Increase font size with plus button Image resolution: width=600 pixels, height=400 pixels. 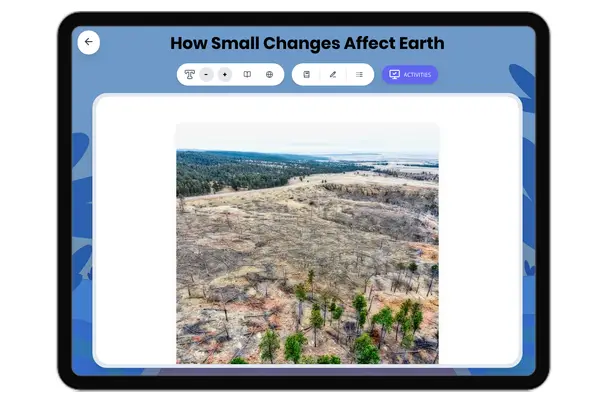pos(225,75)
